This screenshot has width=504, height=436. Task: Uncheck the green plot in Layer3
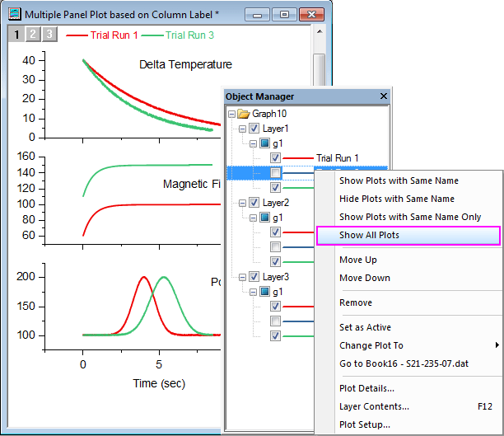(275, 336)
